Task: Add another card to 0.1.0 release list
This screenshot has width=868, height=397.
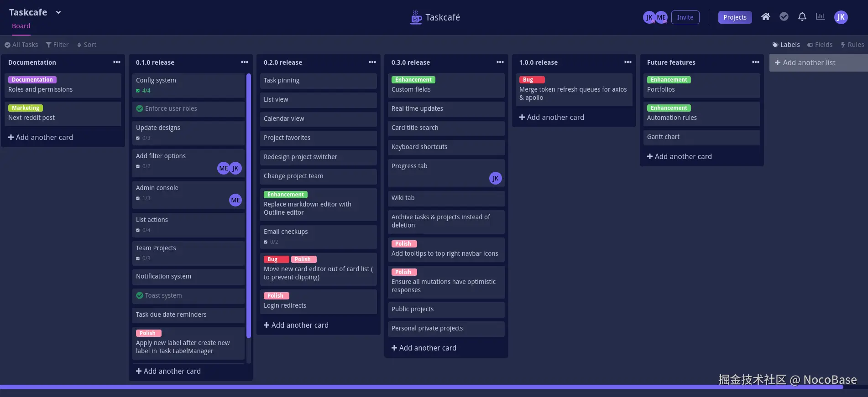Action: (168, 371)
